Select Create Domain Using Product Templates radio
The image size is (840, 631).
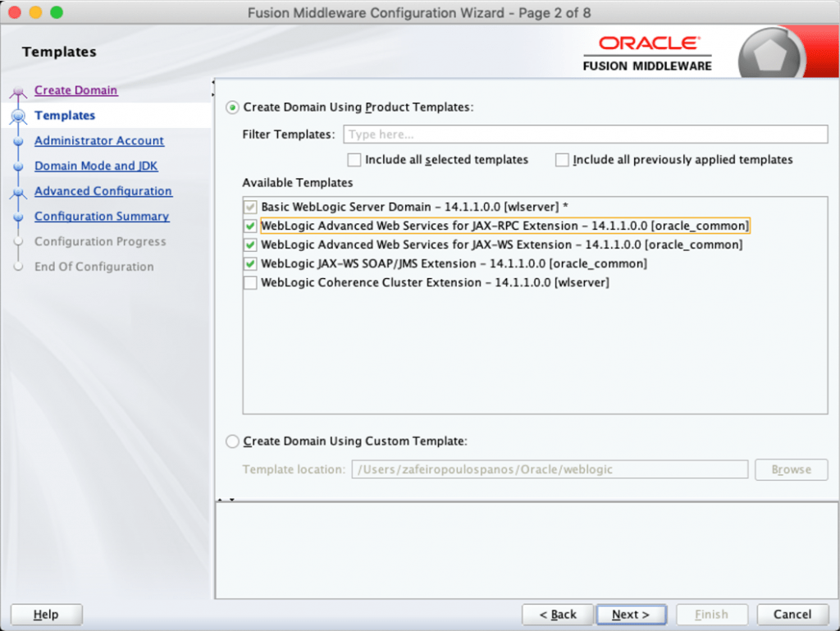tap(232, 107)
